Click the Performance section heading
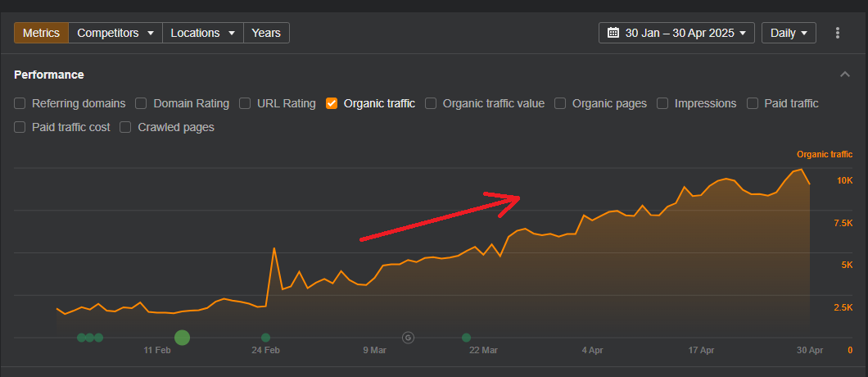 click(49, 75)
